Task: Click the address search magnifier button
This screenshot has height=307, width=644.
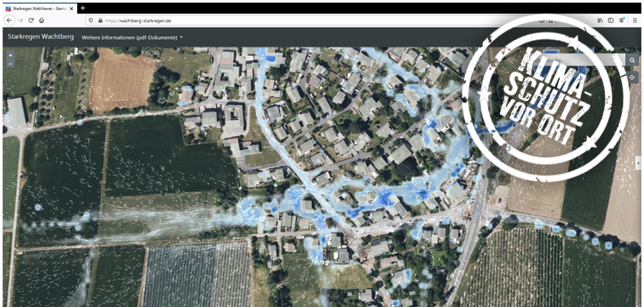Action: coord(632,60)
